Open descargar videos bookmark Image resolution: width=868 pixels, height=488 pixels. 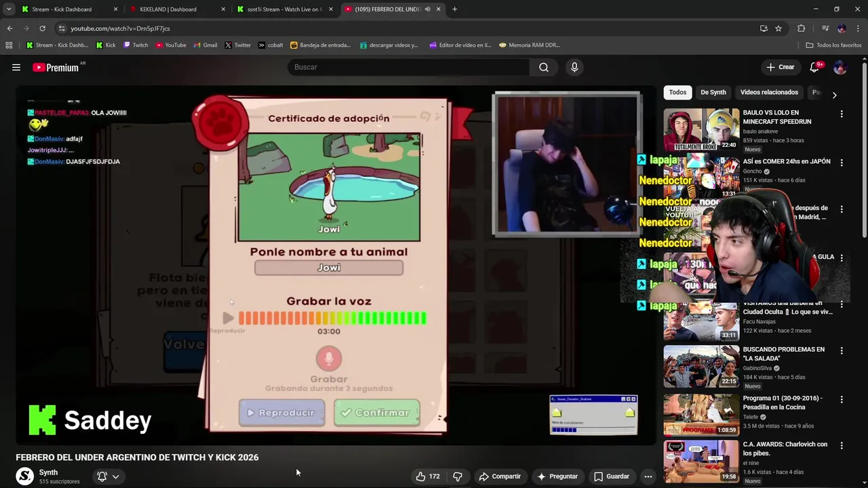click(389, 45)
